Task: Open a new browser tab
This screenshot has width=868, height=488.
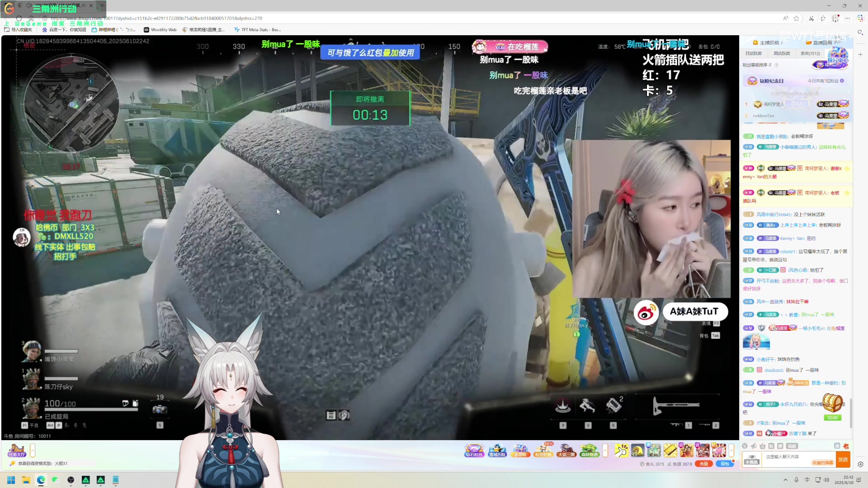Action: pos(102,5)
